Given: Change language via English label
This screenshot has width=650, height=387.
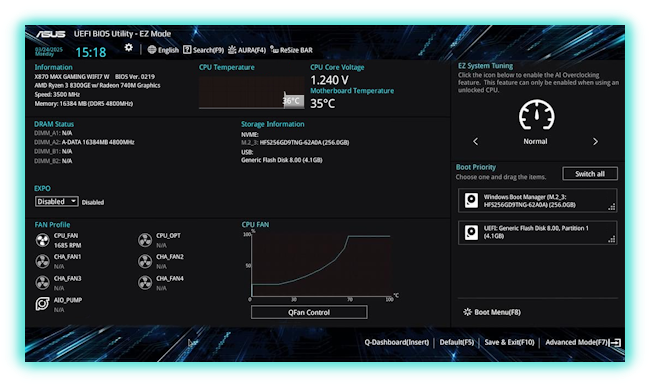Looking at the screenshot, I should pos(168,50).
